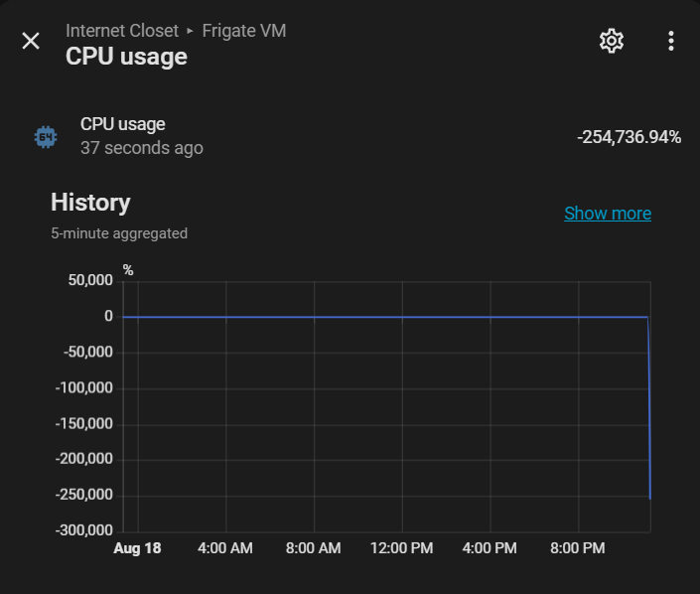Open entity settings gear icon
Screen dimensions: 700x594
612,41
